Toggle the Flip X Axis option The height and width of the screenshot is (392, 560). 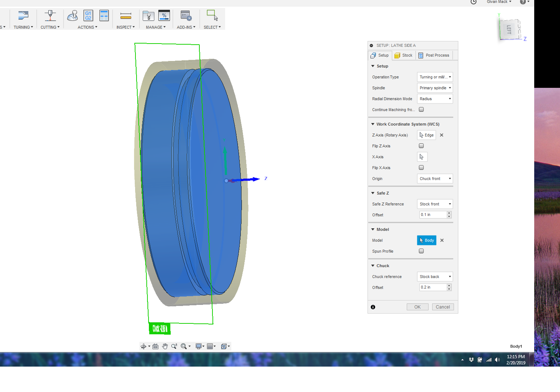click(x=421, y=167)
